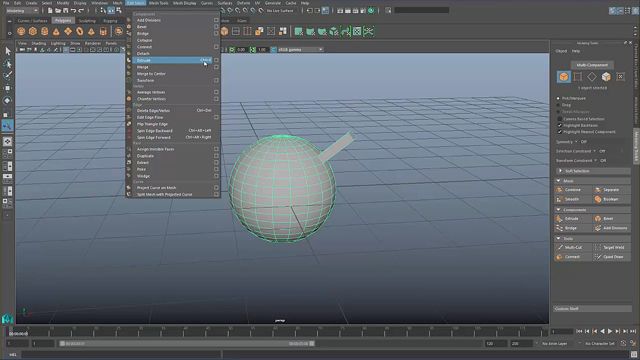The width and height of the screenshot is (640, 360).
Task: Click the Multi-Component button
Action: click(x=592, y=65)
